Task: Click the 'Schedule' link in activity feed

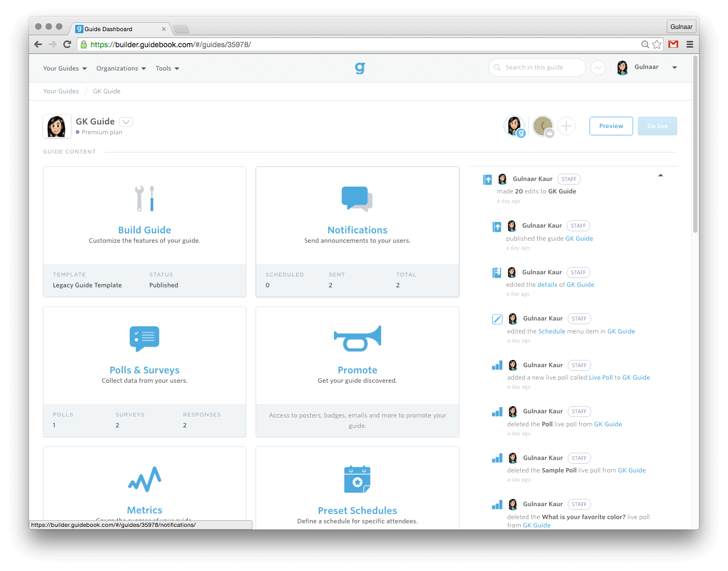Action: pyautogui.click(x=552, y=331)
